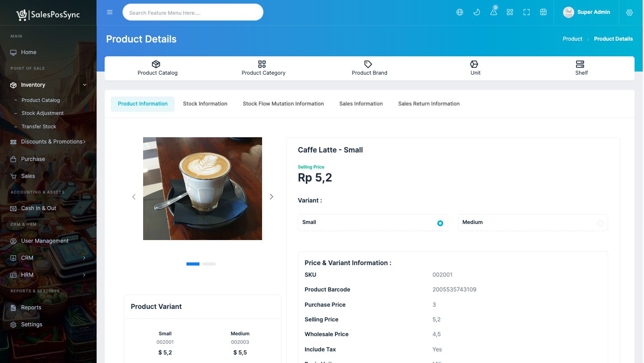Expand the CRM submenu chevron

84,258
